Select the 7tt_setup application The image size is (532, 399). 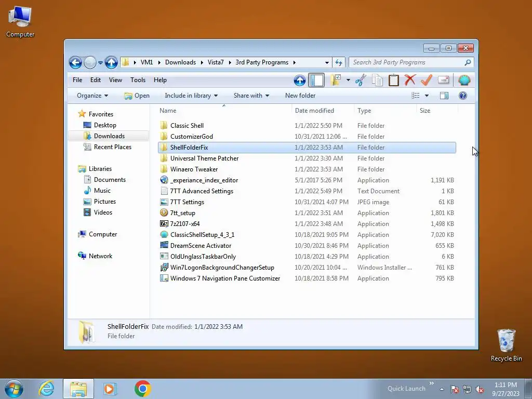point(307,213)
